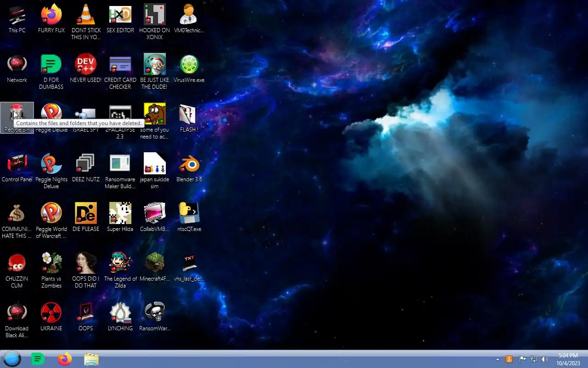Select the 2PACALYPSE 2.3 console icon
The image size is (588, 368).
(x=120, y=122)
